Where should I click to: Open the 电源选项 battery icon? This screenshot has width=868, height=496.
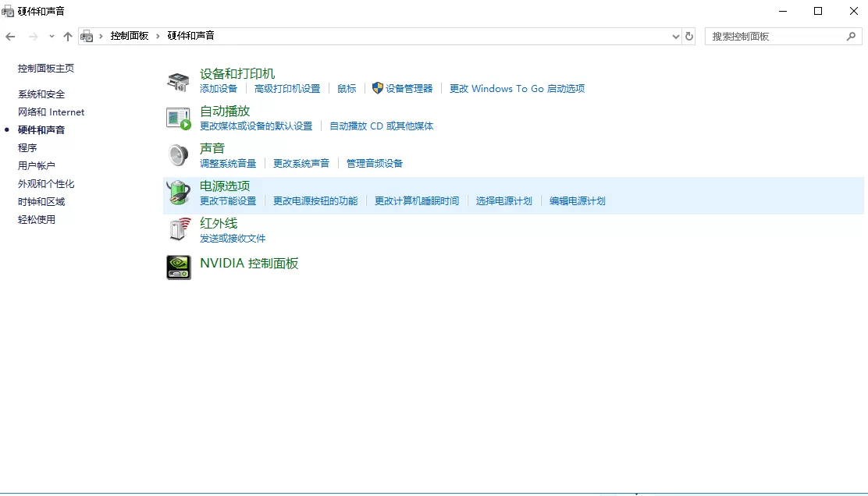click(x=178, y=193)
